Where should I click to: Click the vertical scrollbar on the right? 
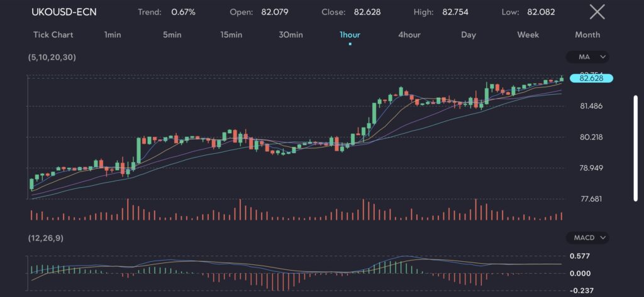pos(636,148)
